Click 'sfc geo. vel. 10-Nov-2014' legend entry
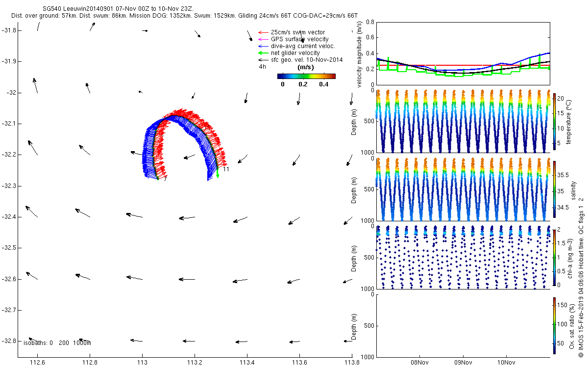The image size is (588, 368). [x=307, y=60]
